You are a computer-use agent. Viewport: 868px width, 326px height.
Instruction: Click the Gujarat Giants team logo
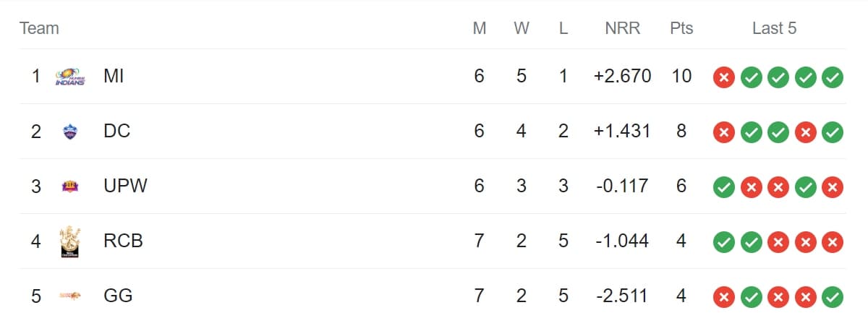point(70,296)
